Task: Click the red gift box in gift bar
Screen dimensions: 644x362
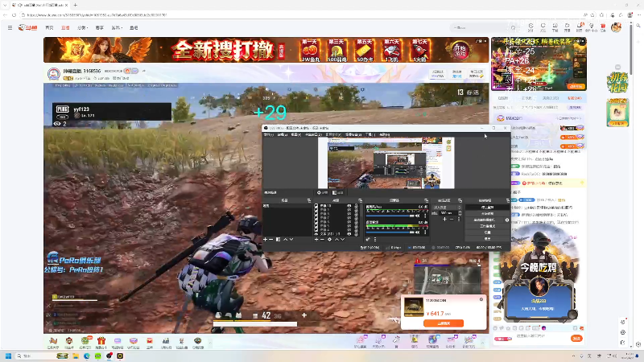Action: 101,340
